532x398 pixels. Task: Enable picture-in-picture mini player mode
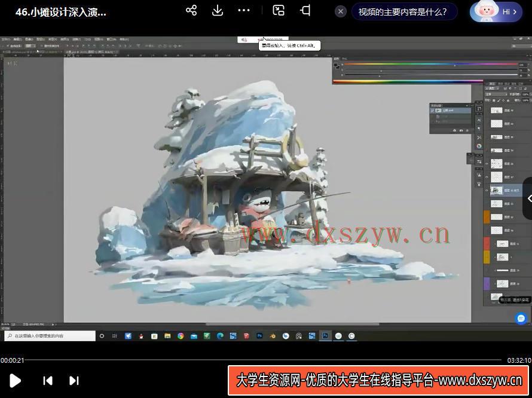(x=279, y=10)
